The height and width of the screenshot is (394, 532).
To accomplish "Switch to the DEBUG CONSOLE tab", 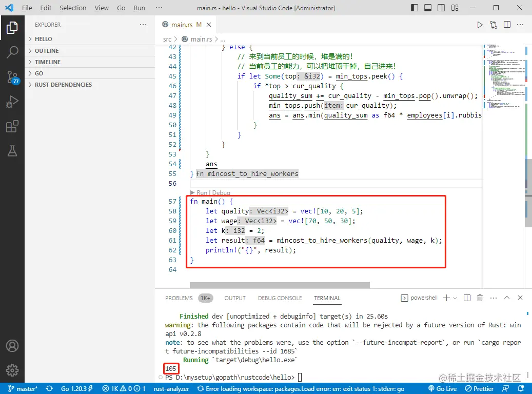I will [280, 298].
